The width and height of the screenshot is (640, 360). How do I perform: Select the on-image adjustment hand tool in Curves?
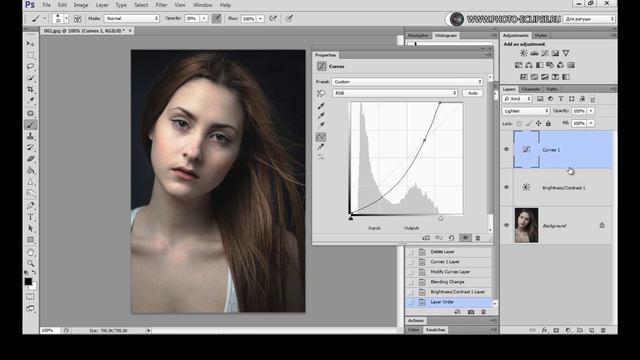pyautogui.click(x=321, y=93)
